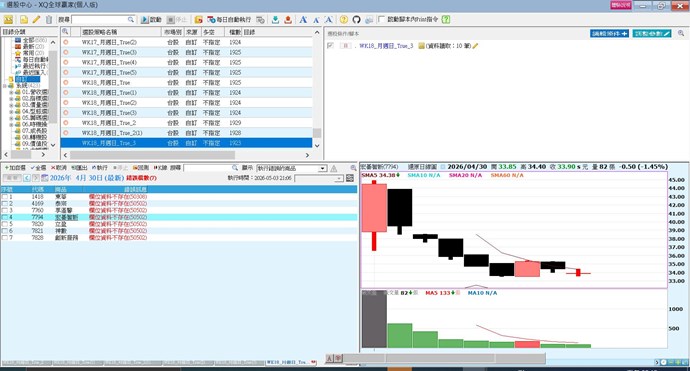Click the GitHub logo icon in toolbar
Screen dimensions: 690x371
[x=356, y=20]
